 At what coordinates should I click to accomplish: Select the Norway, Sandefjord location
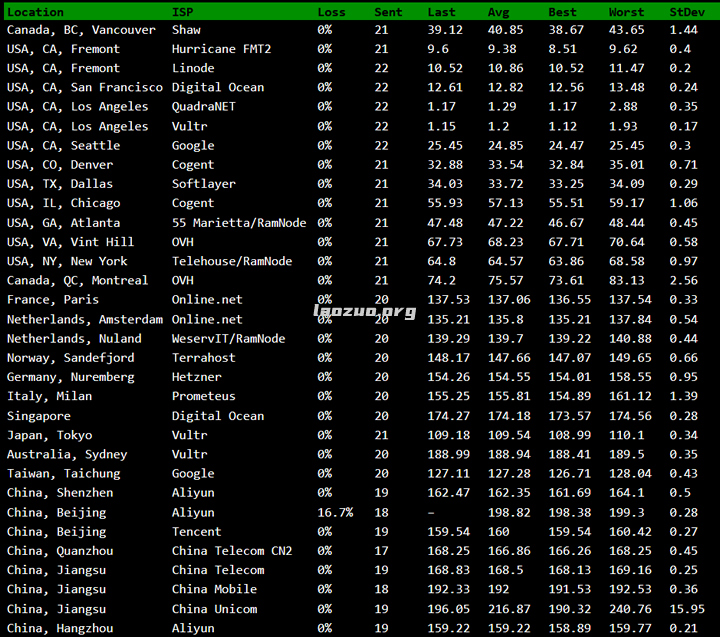coord(70,358)
